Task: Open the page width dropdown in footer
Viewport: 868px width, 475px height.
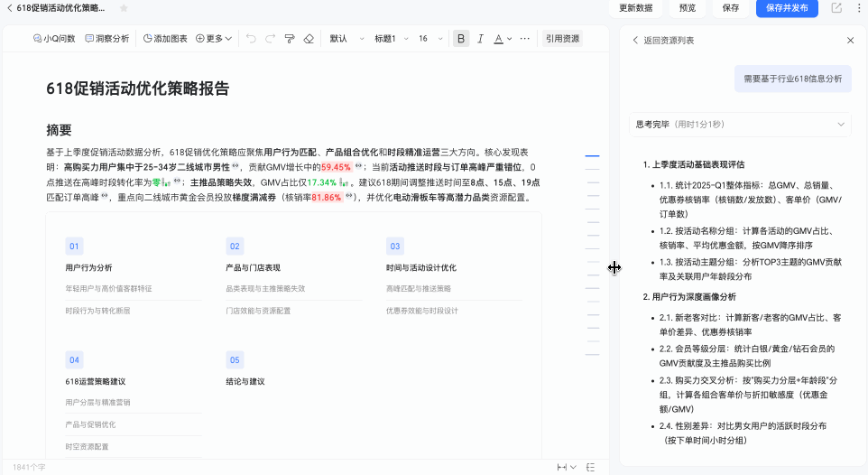Action: [567, 467]
